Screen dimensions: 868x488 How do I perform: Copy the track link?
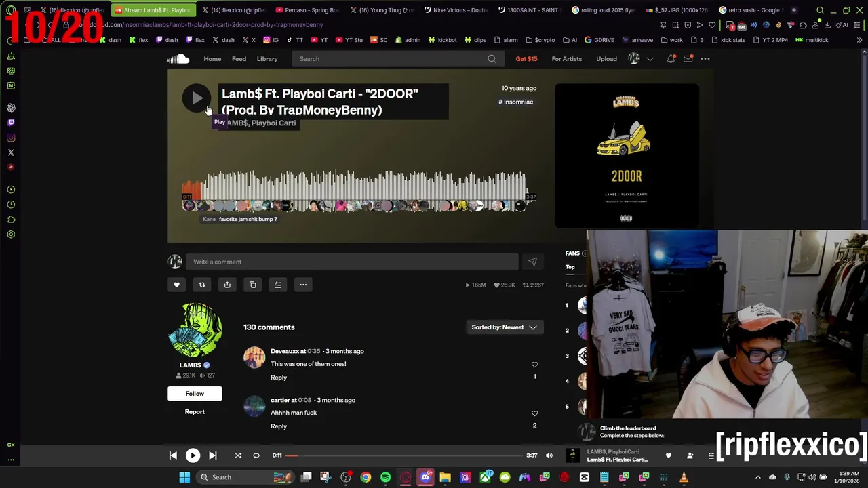(252, 285)
